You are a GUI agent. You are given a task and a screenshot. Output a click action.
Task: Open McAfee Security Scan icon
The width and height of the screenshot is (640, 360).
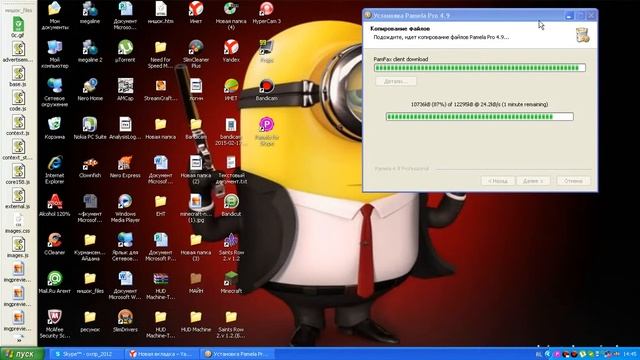pos(55,324)
